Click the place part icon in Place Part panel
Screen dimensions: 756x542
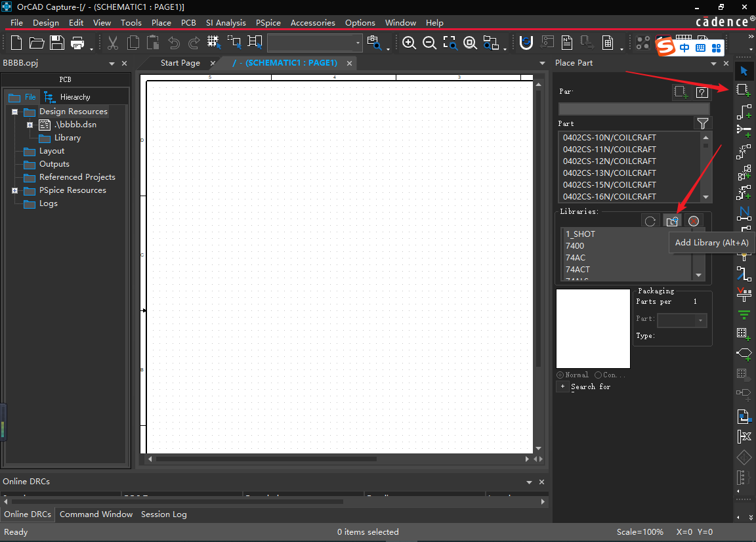click(x=681, y=92)
